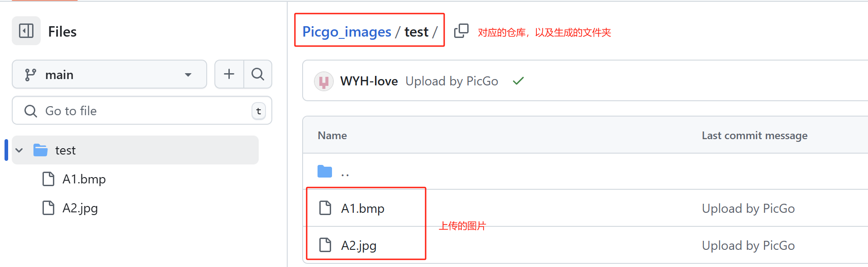Click the WYH-love avatar icon
Image resolution: width=868 pixels, height=267 pixels.
[323, 81]
